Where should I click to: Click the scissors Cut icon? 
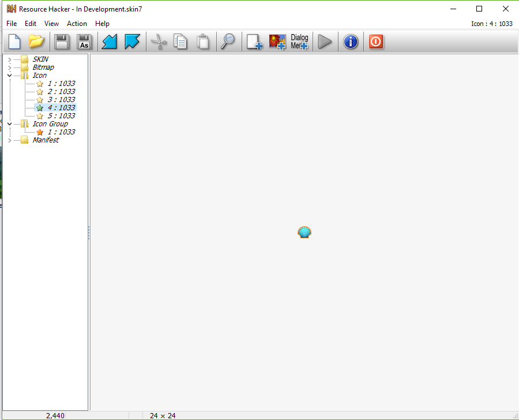tap(158, 42)
